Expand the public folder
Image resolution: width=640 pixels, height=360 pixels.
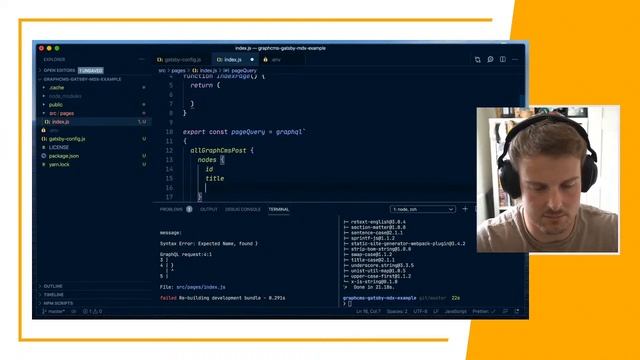56,105
